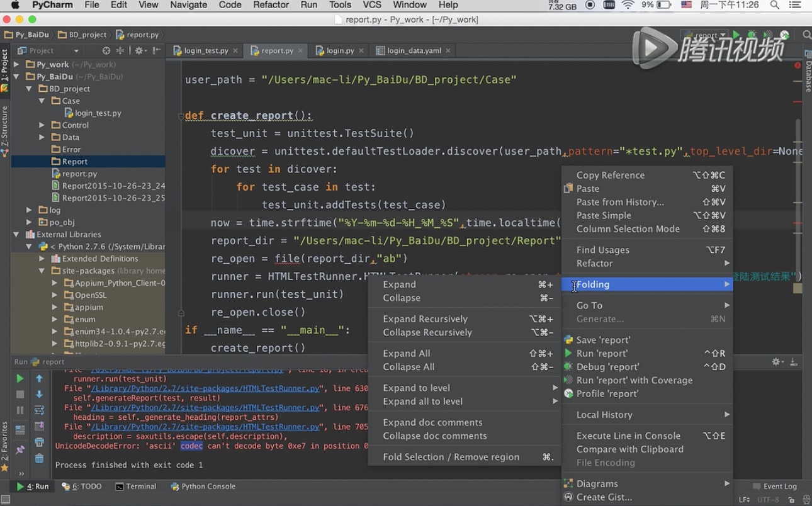Click the trash icon to clear console output

click(x=39, y=458)
